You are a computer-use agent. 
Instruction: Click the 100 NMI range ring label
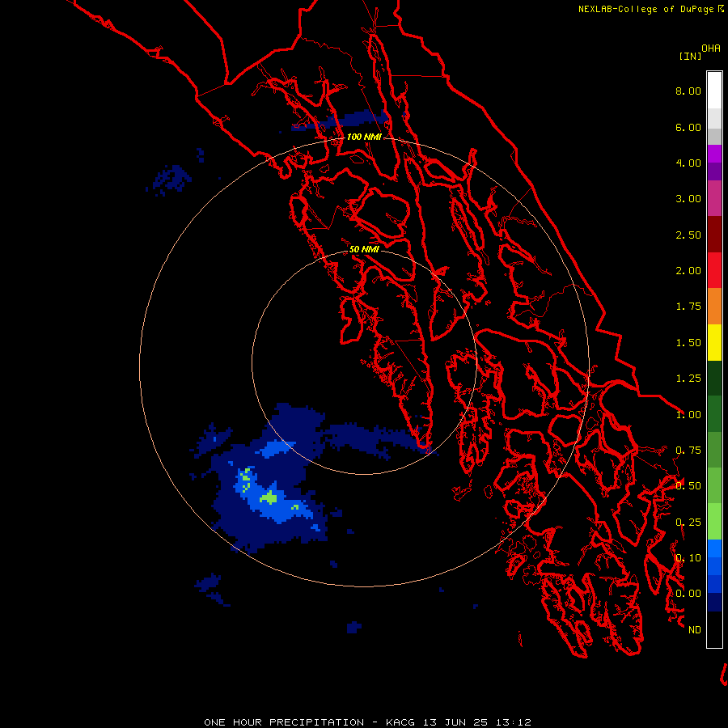364,137
